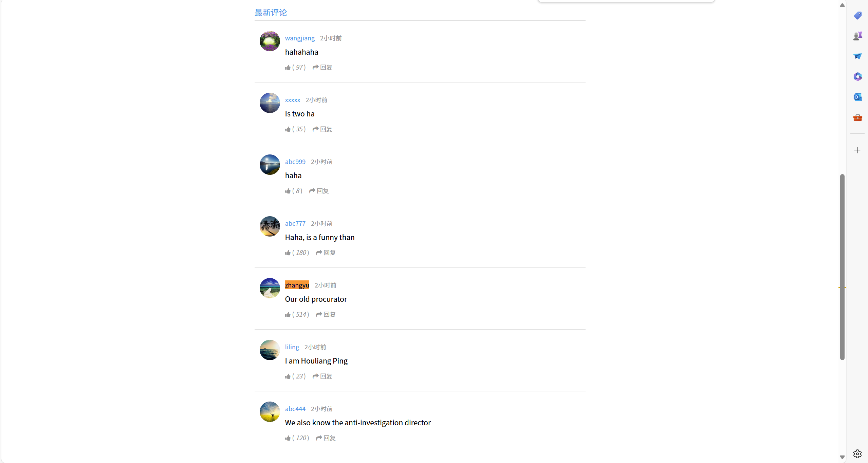Click thumbs-up on xxxxx's comment
Viewport: 868px width, 463px height.
(288, 129)
